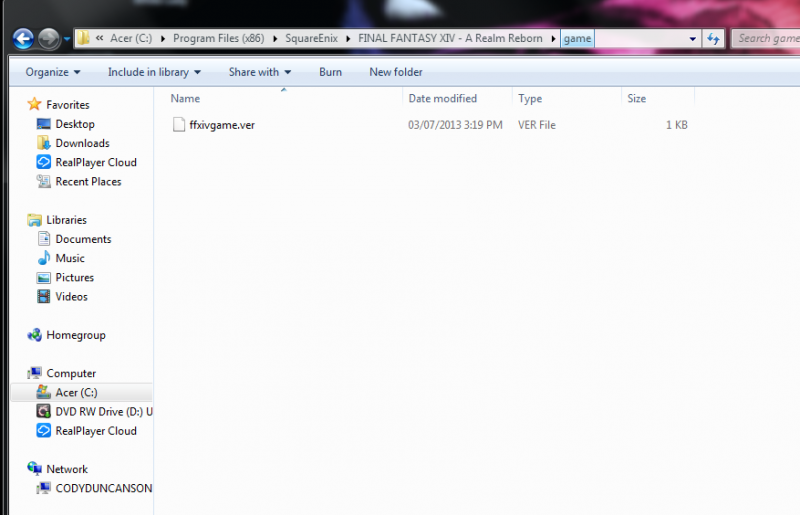The image size is (800, 515).
Task: Click RealPlayer Cloud icon under Computer
Action: (x=44, y=430)
